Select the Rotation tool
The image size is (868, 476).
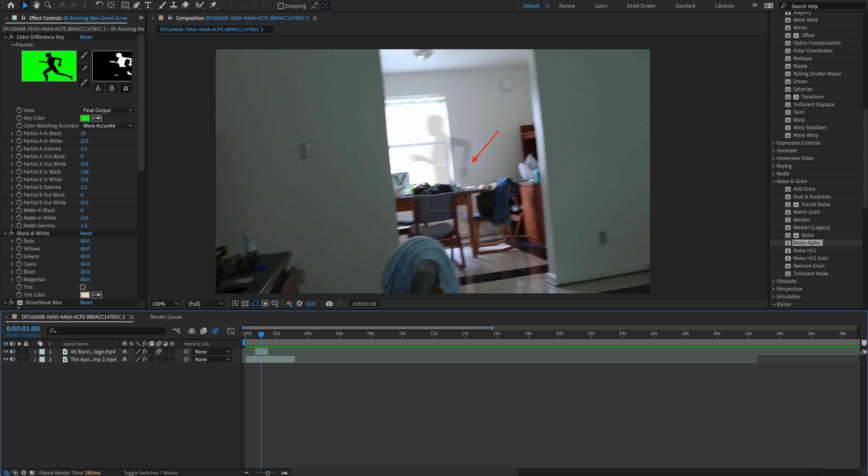pos(99,5)
